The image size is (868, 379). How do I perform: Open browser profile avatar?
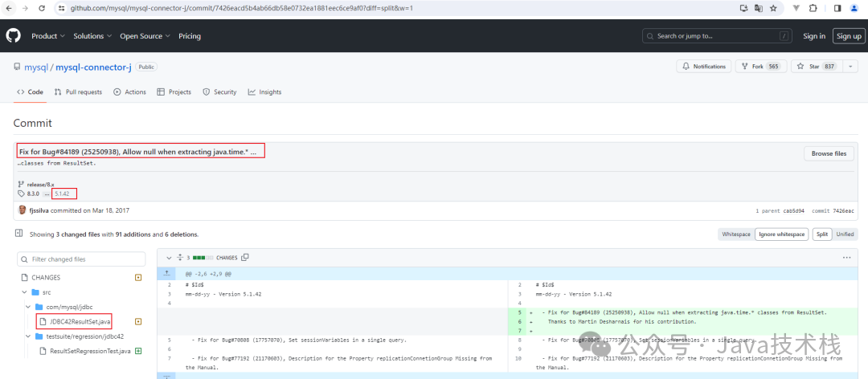click(853, 8)
